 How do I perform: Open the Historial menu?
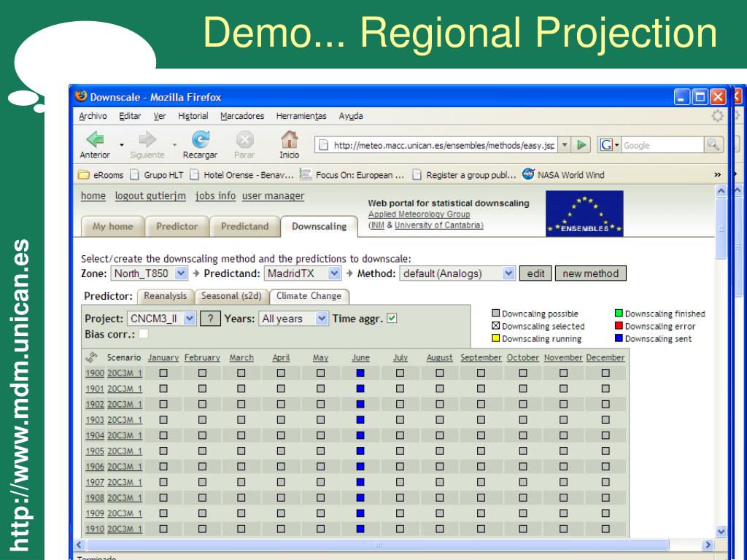[193, 116]
